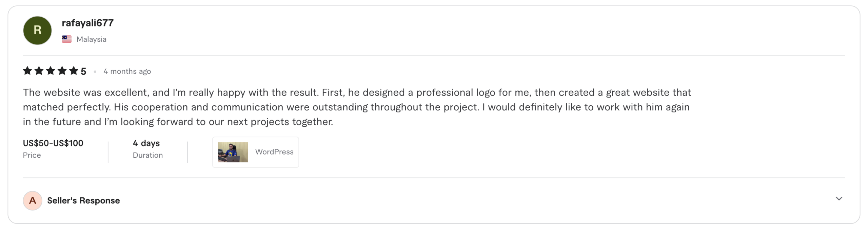Expand the Seller's Response chevron

(839, 199)
